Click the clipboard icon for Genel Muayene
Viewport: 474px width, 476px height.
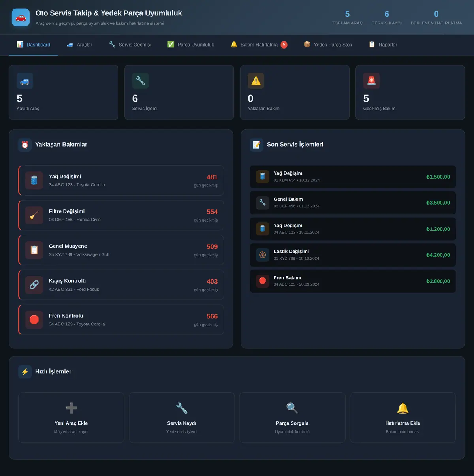(x=34, y=250)
